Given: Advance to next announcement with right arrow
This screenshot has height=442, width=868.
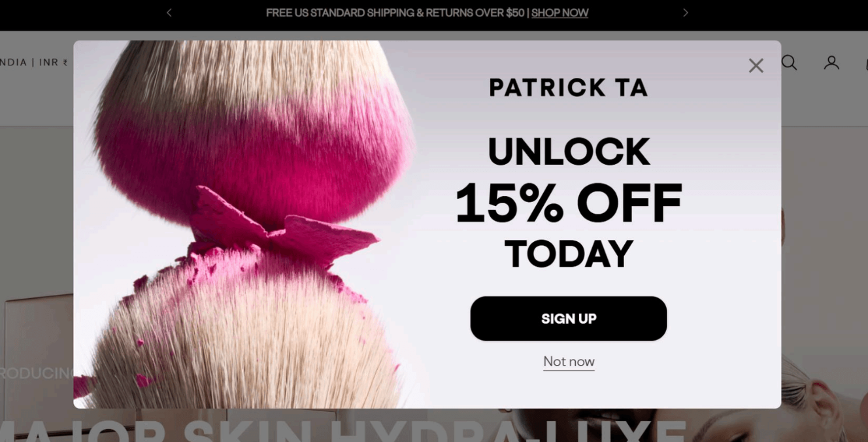Looking at the screenshot, I should [x=685, y=12].
